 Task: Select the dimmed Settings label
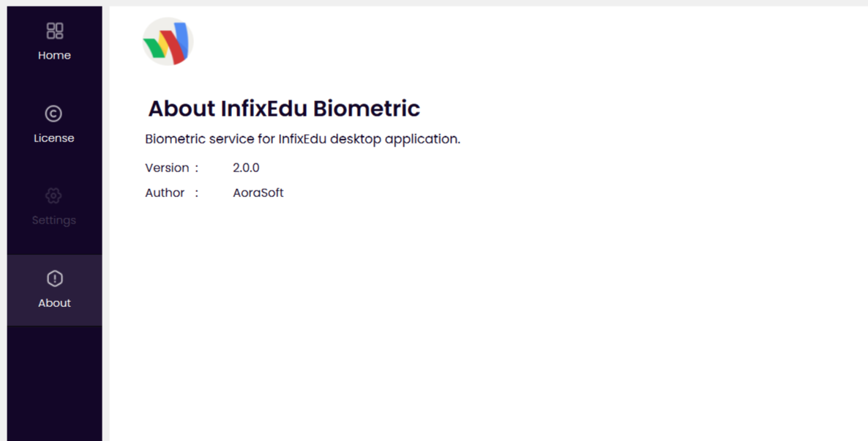pos(53,220)
